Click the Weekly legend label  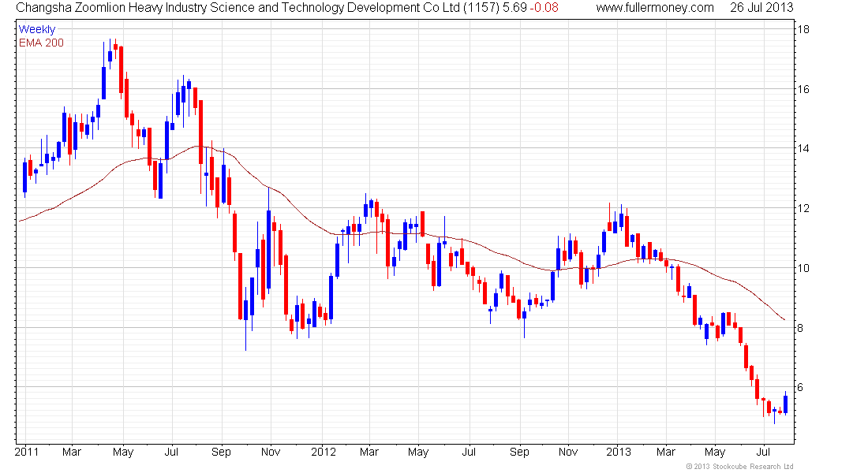click(x=37, y=29)
